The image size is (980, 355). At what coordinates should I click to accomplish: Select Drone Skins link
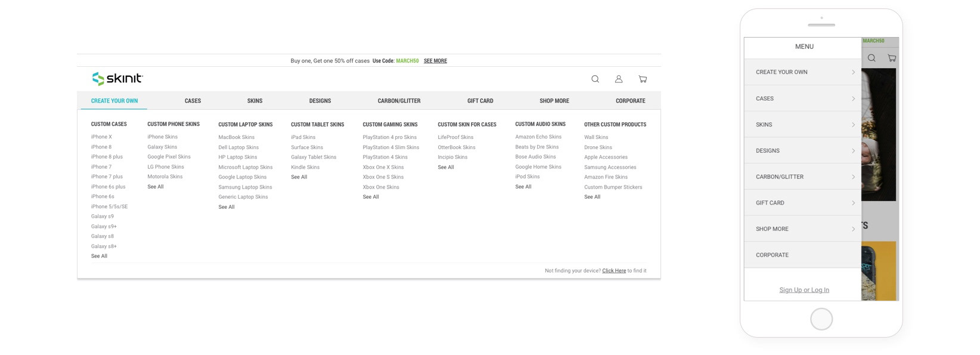click(x=598, y=147)
